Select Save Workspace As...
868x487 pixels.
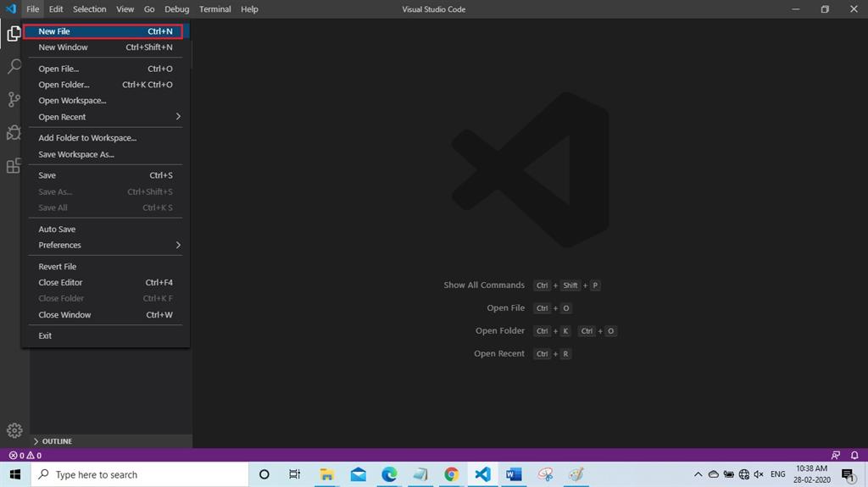point(105,154)
